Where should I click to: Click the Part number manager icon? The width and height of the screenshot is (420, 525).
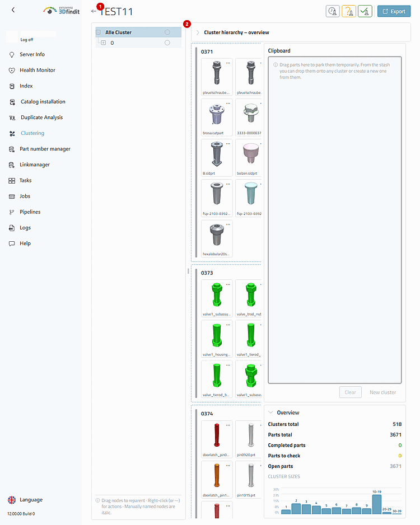[x=12, y=149]
